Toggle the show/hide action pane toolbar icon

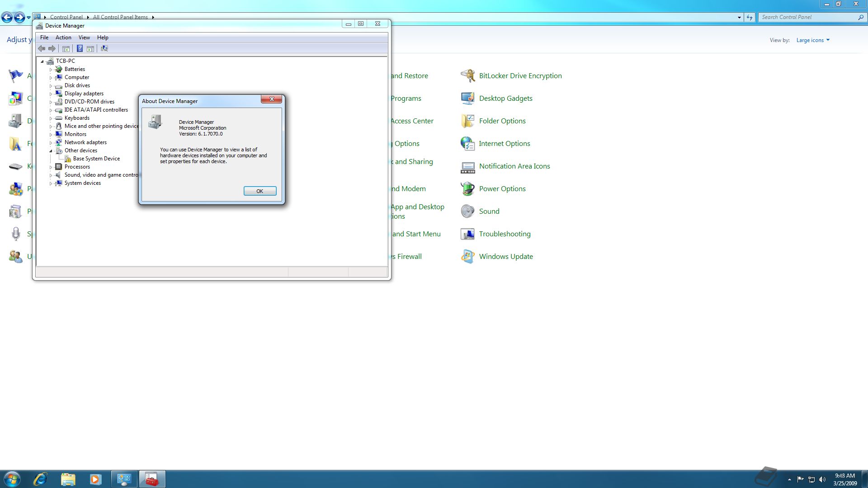90,49
